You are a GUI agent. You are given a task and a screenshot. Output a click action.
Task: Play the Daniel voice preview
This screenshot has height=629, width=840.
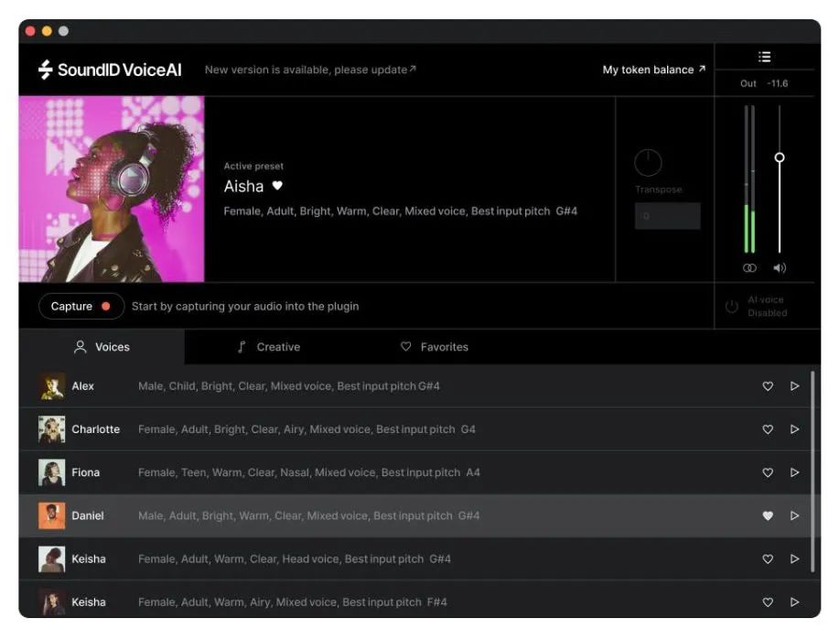794,515
